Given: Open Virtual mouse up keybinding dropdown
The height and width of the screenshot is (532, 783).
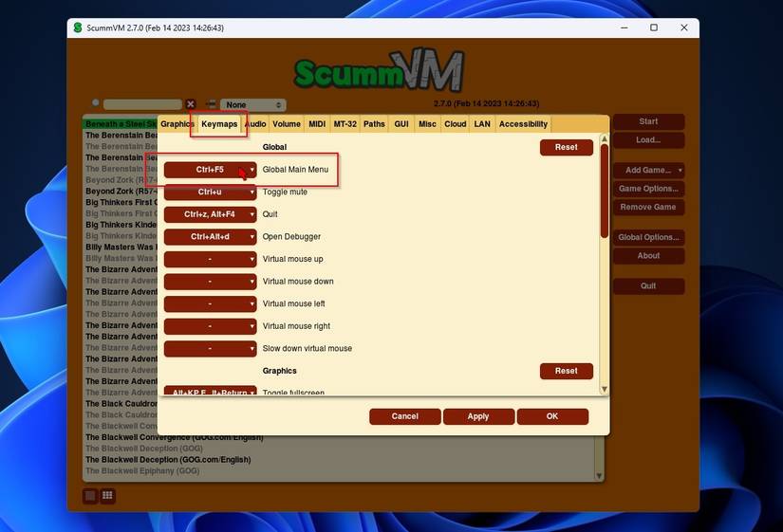Looking at the screenshot, I should pos(211,259).
